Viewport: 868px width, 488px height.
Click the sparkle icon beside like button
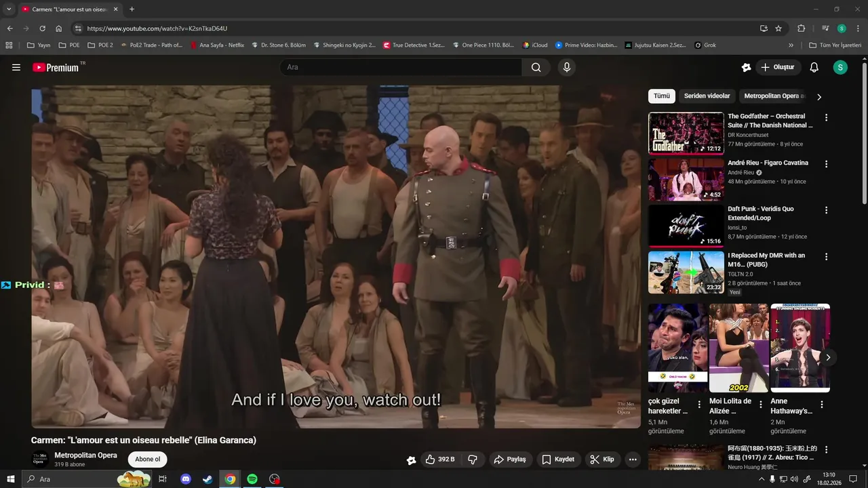[x=411, y=460]
